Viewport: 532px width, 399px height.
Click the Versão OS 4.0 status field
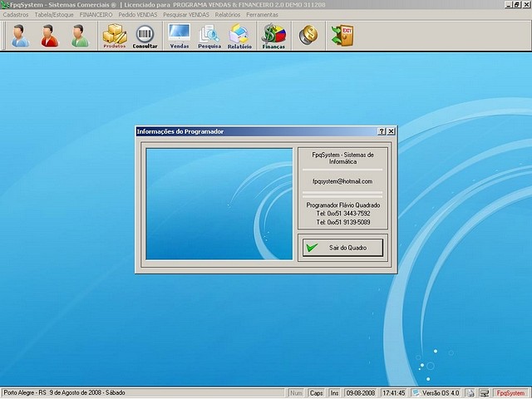coord(436,393)
